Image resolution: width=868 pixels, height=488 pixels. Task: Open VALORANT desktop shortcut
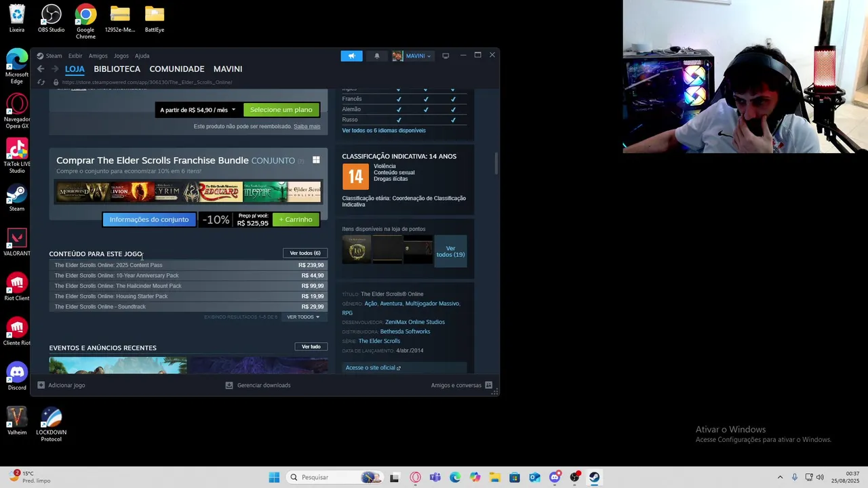click(17, 242)
